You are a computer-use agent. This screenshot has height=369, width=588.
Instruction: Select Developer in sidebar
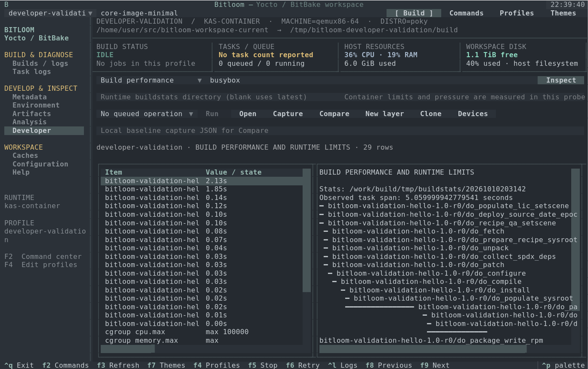44,131
